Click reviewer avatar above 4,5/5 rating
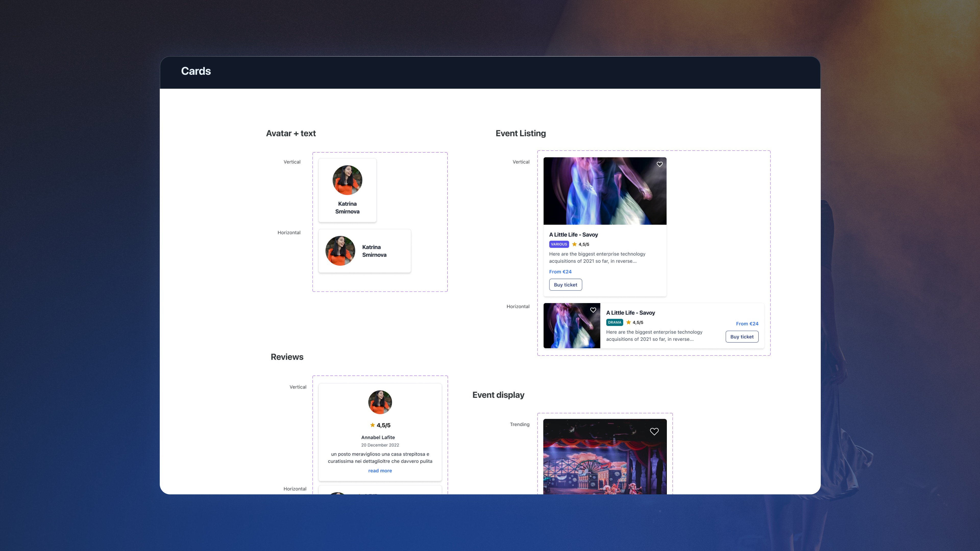Viewport: 980px width, 551px height. (380, 402)
